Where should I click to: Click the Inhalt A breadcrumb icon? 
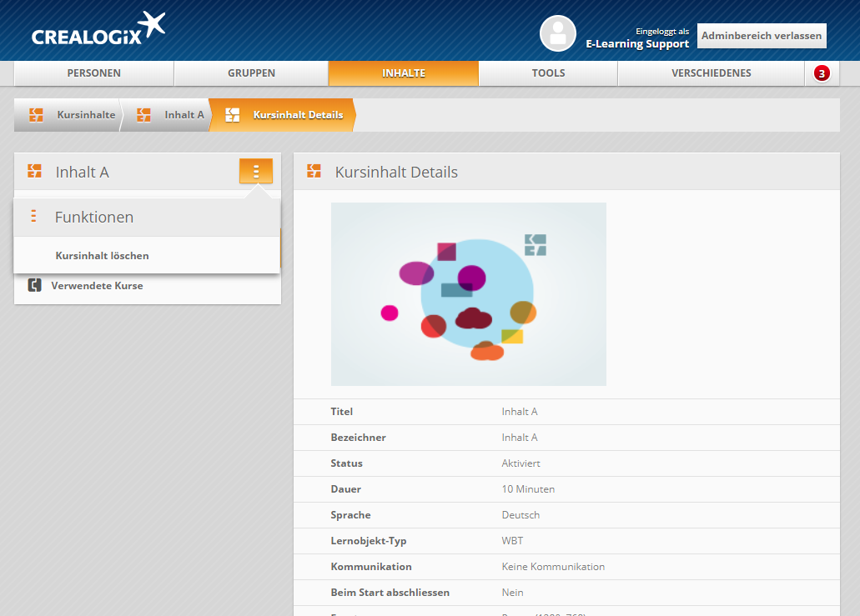pos(143,115)
